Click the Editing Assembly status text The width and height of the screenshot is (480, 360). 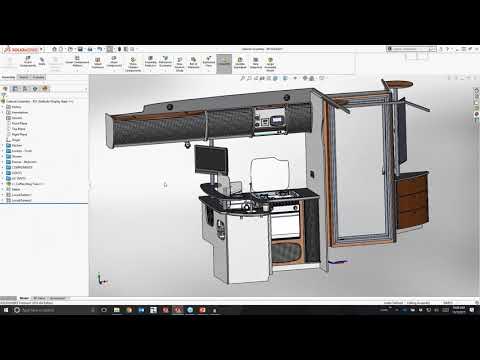click(x=418, y=303)
